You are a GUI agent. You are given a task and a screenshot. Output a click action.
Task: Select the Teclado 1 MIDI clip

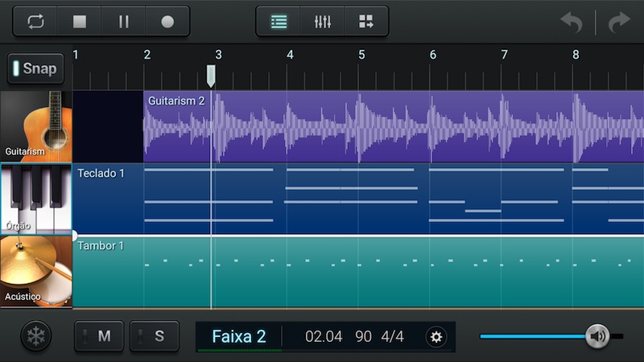pos(358,199)
